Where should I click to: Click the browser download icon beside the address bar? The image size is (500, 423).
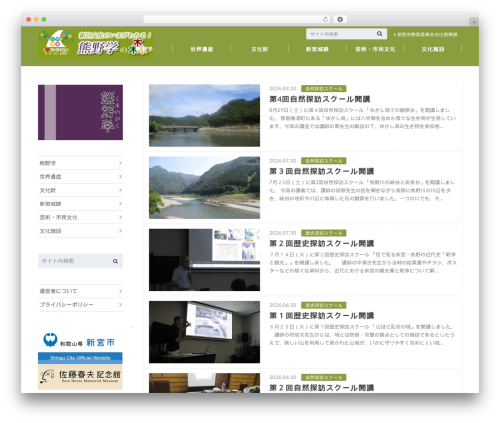pos(340,19)
